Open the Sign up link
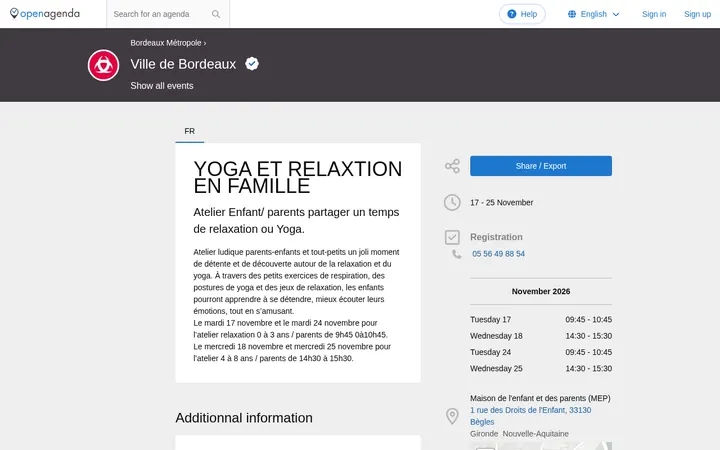The height and width of the screenshot is (450, 720). 697,14
